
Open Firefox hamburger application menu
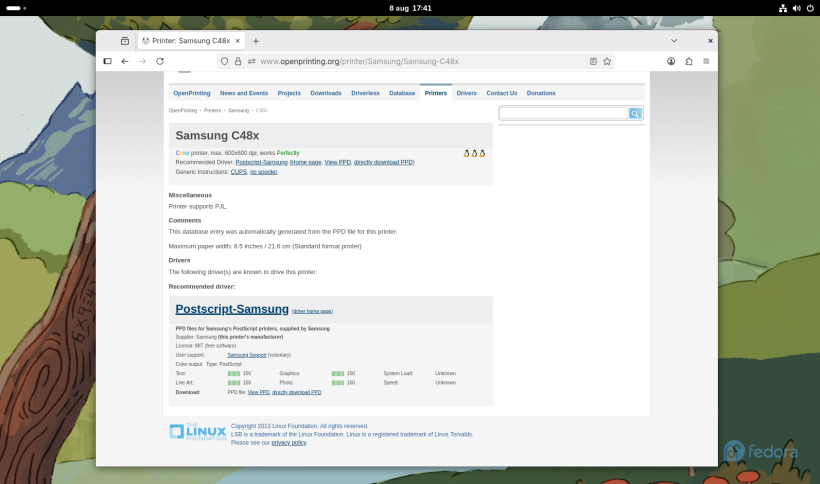706,61
